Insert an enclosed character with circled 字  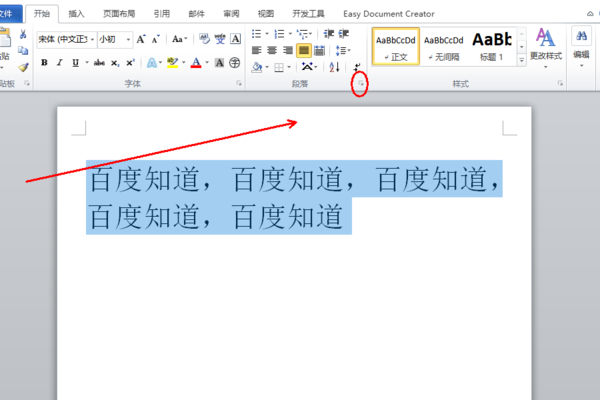coord(235,62)
